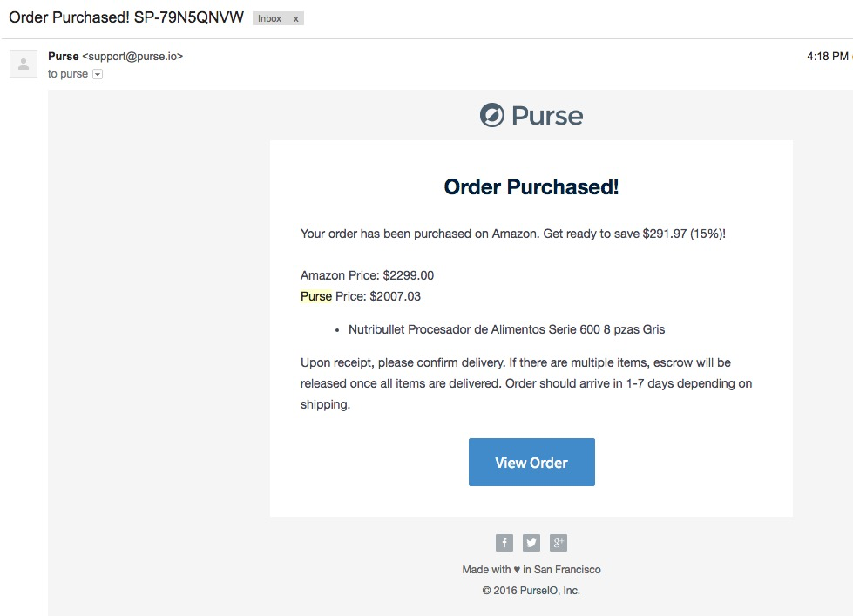
Task: Click the Purse wordmark at email top
Action: point(547,115)
